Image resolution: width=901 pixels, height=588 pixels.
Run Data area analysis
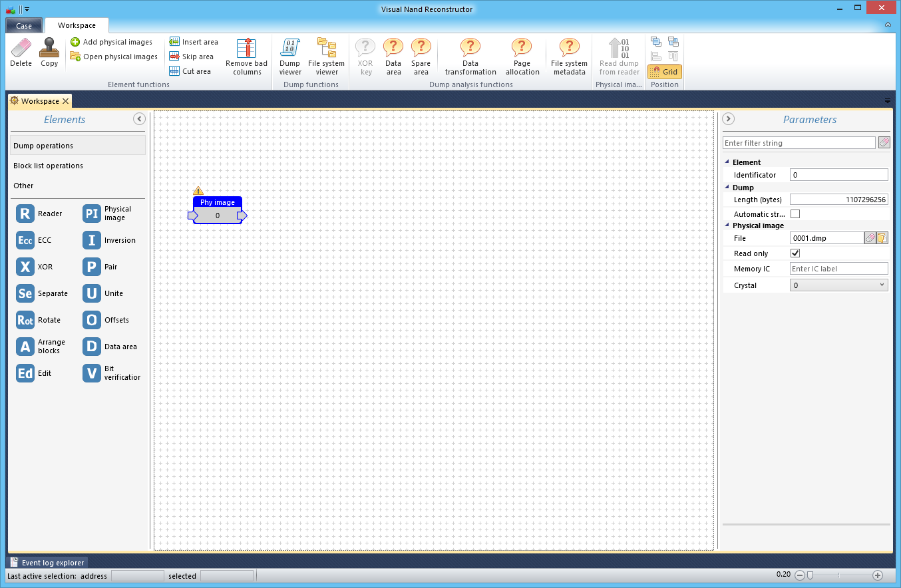click(393, 57)
